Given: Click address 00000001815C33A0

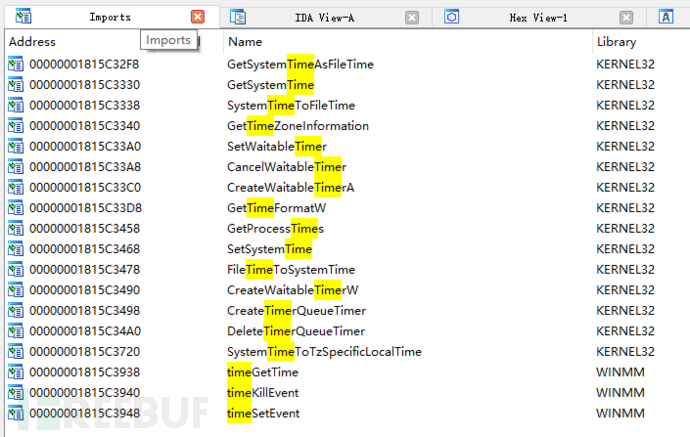Looking at the screenshot, I should click(85, 146).
